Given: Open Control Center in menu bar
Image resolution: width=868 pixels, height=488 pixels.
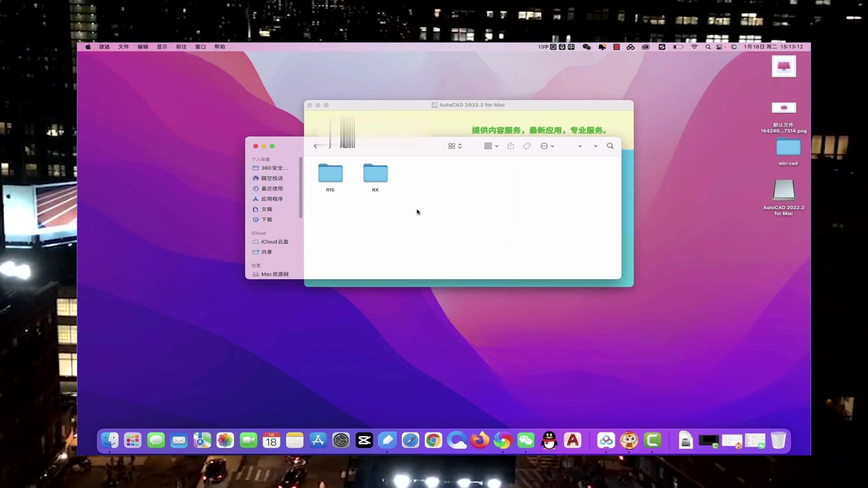Looking at the screenshot, I should click(x=719, y=47).
